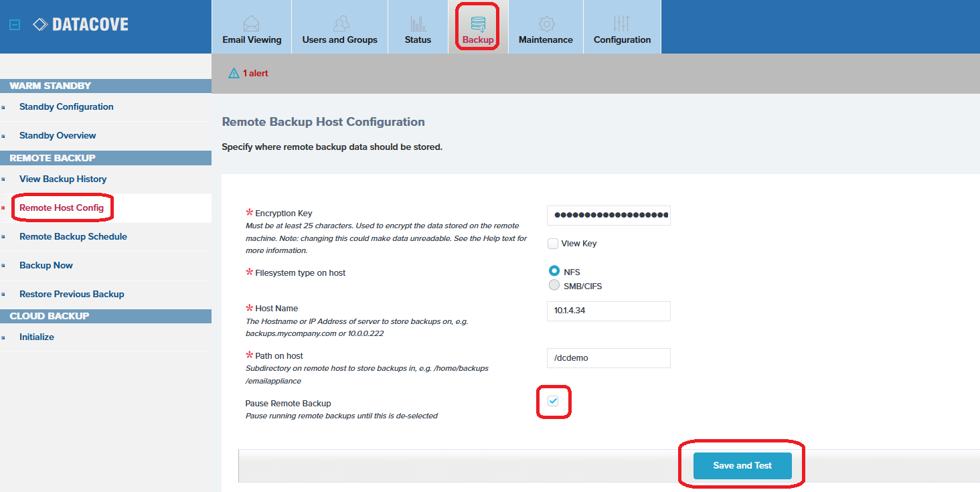This screenshot has height=492, width=980.
Task: Uncheck the Pause Remote Backup checkbox
Action: [553, 401]
